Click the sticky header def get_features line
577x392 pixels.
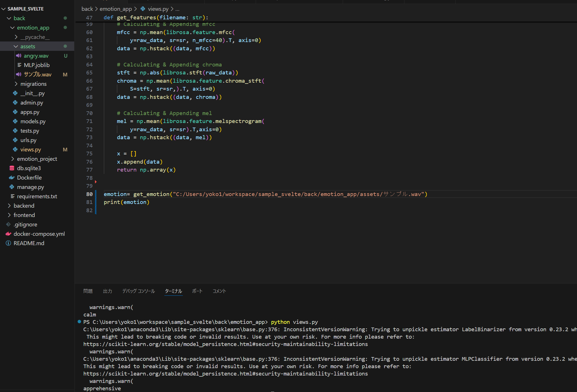coord(156,17)
